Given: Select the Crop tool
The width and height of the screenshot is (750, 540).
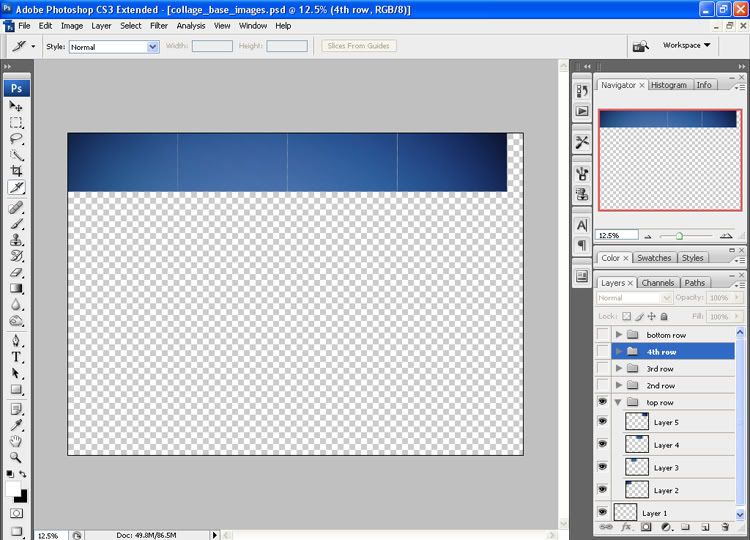Looking at the screenshot, I should pos(16,171).
